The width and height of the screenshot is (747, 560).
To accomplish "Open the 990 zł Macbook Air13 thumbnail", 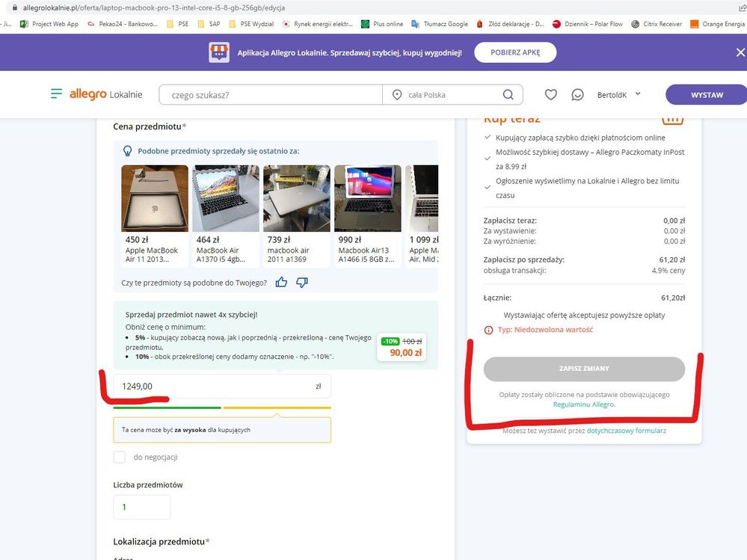I will coord(368,198).
